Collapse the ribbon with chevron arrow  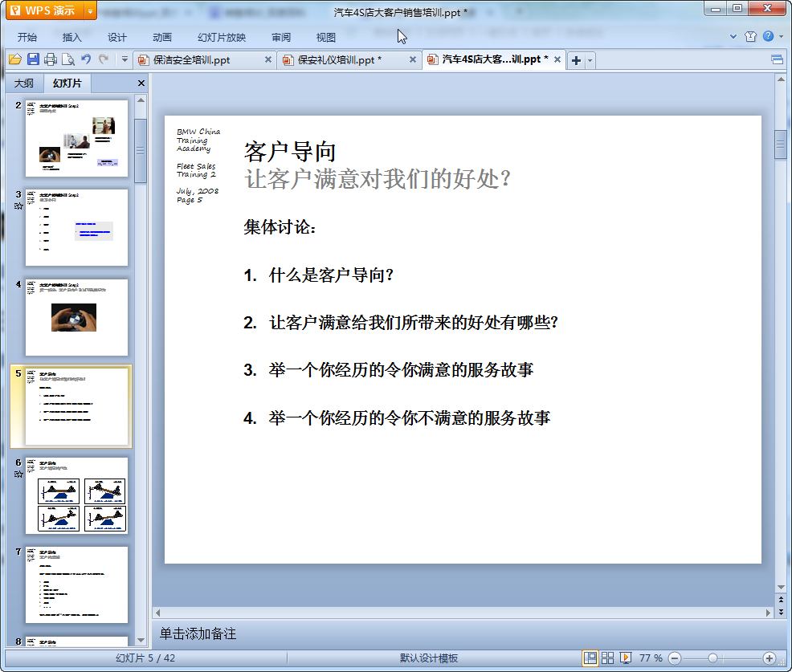[733, 36]
